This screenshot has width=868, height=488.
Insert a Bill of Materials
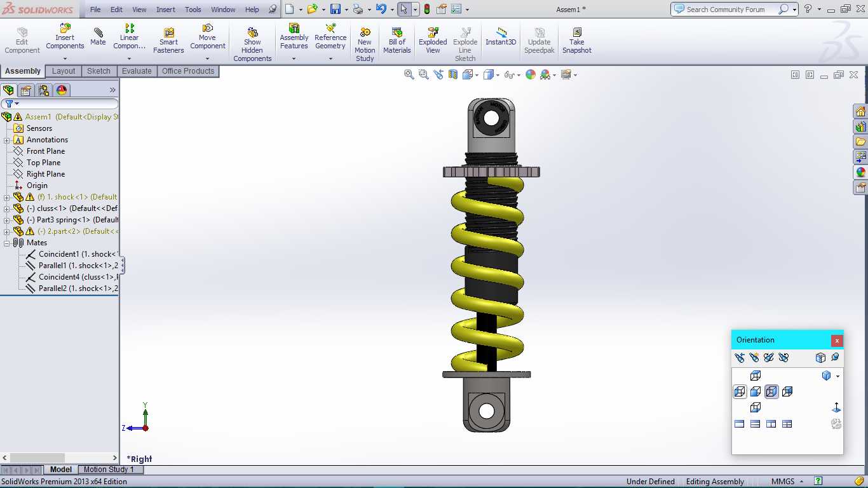tap(397, 41)
